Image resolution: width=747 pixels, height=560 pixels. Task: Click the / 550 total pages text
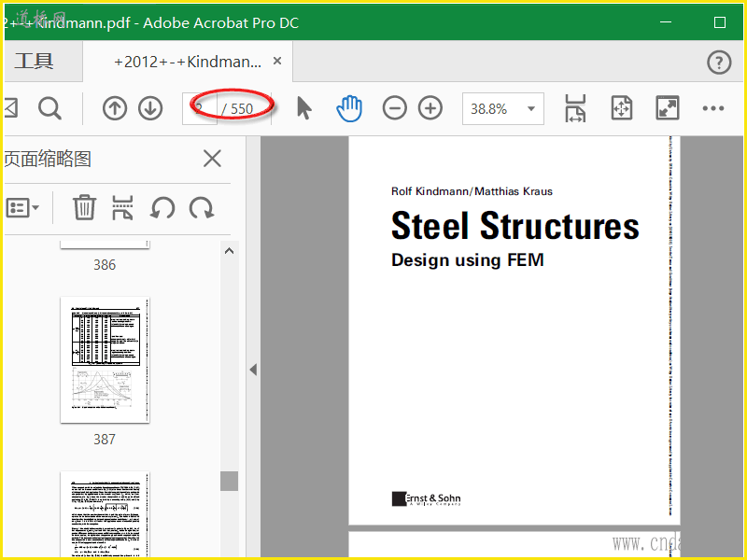(237, 109)
